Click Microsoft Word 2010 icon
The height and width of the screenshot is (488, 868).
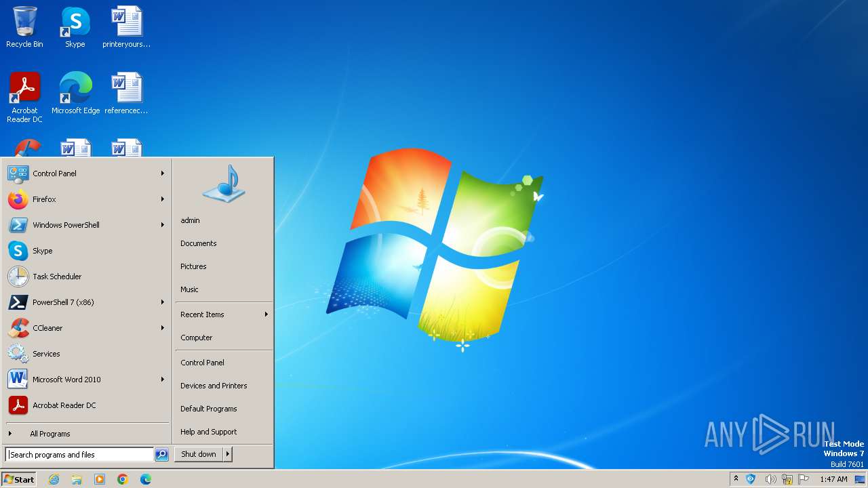pyautogui.click(x=18, y=380)
